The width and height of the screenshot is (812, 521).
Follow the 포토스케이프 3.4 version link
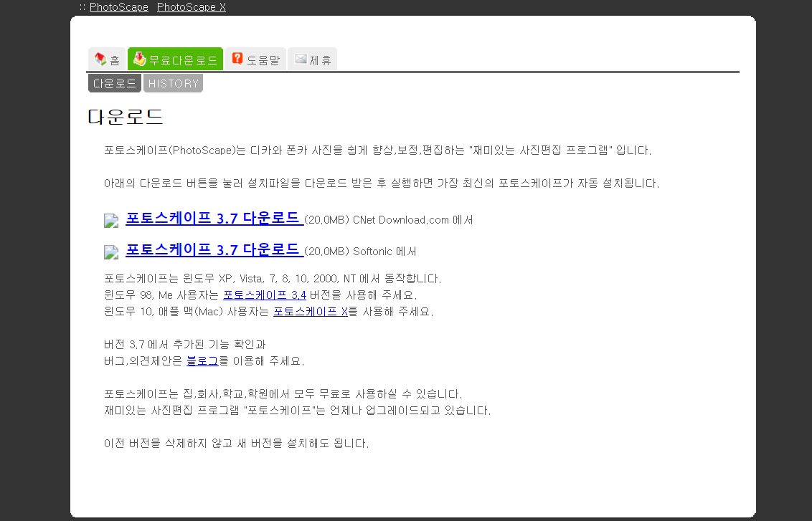coord(265,295)
